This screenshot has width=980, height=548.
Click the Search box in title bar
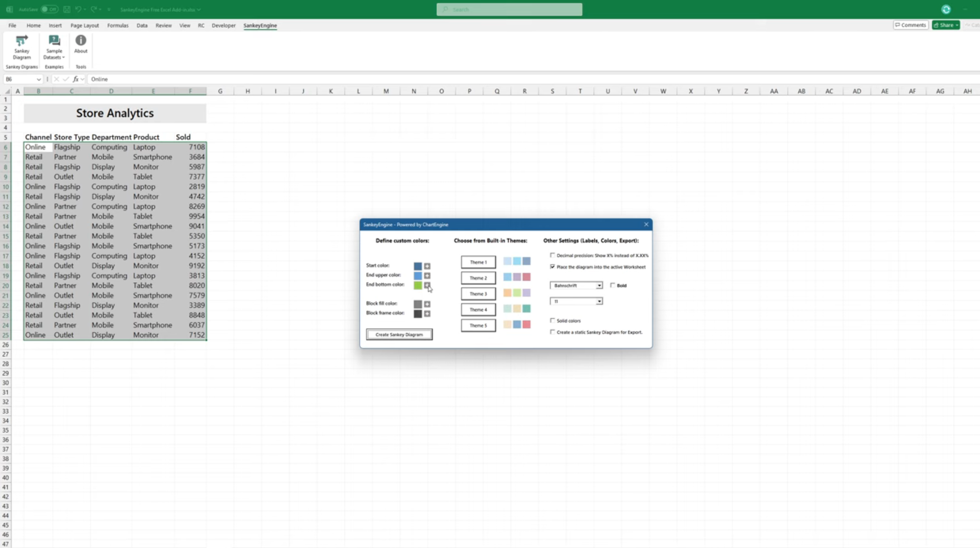click(510, 9)
